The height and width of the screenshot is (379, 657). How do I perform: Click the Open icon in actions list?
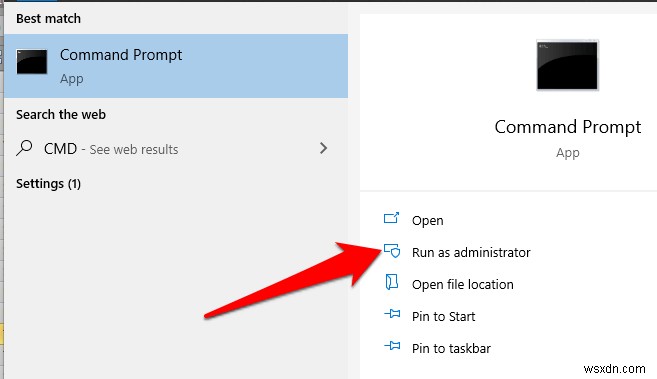(x=391, y=218)
